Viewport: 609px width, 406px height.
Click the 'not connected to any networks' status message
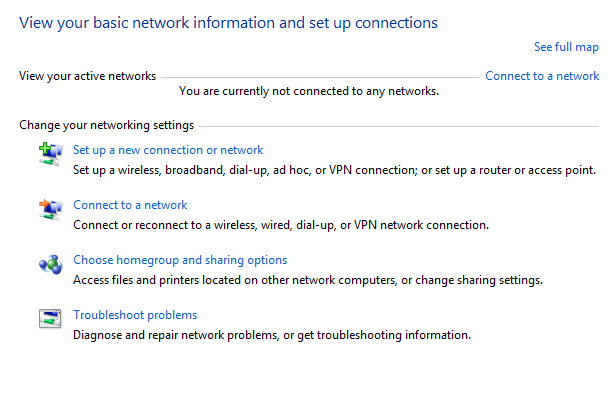coord(309,91)
